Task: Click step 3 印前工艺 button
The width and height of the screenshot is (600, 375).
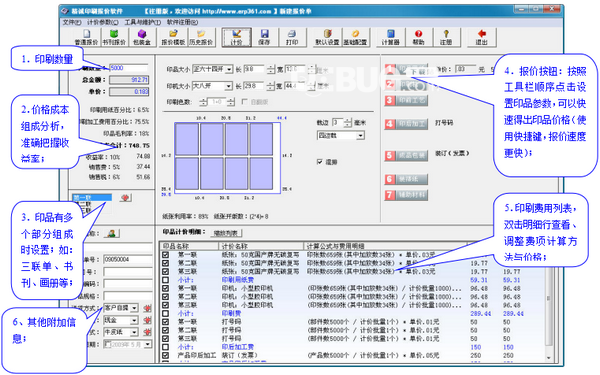Action: (406, 100)
